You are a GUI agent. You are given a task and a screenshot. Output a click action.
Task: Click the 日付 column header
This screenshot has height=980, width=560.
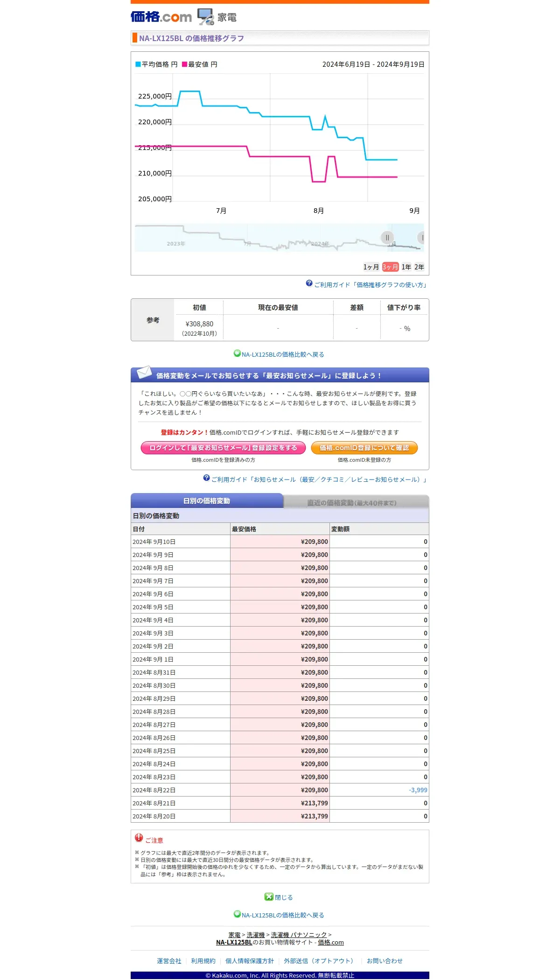(x=181, y=529)
